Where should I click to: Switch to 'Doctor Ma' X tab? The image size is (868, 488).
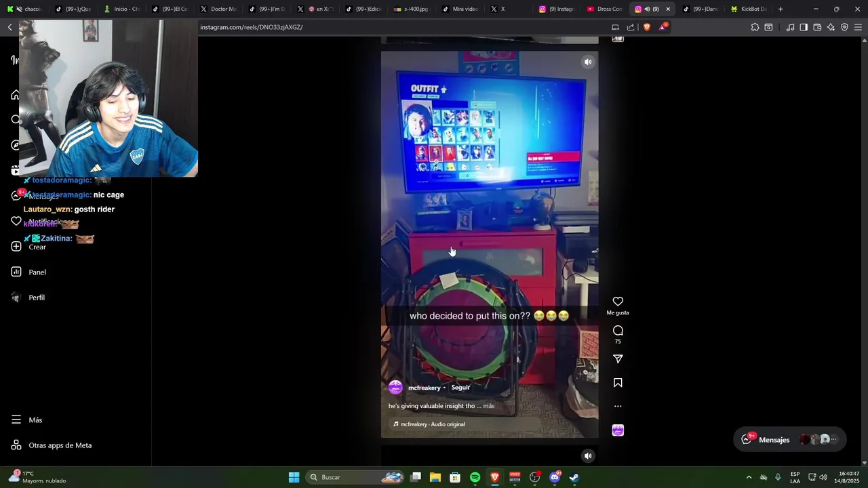point(218,9)
